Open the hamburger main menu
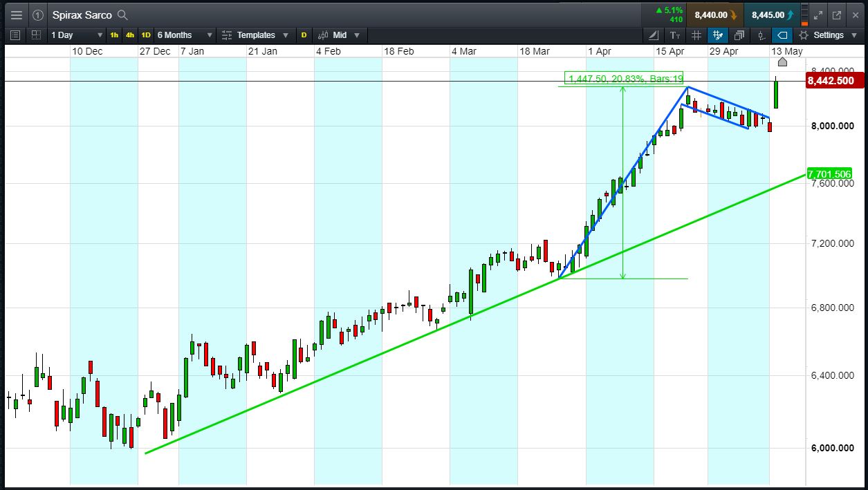868x490 pixels. 16,15
